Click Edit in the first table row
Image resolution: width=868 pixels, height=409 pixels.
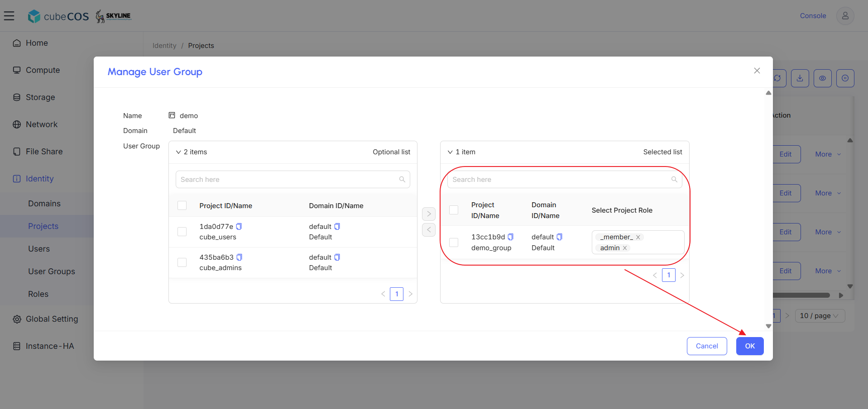[x=786, y=154]
